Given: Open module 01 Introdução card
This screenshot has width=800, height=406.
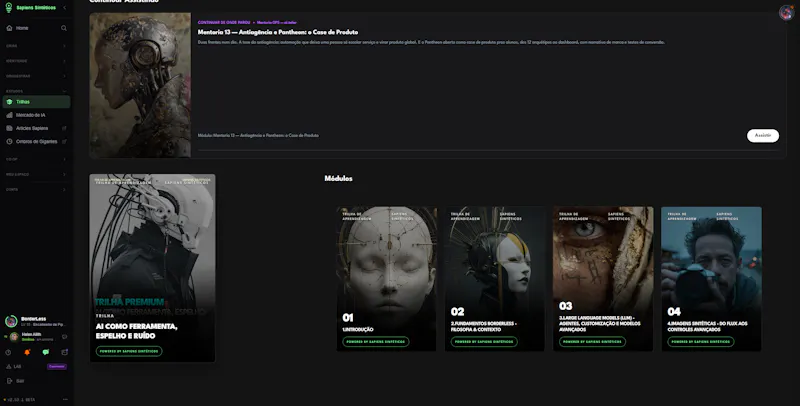Looking at the screenshot, I should pos(386,279).
